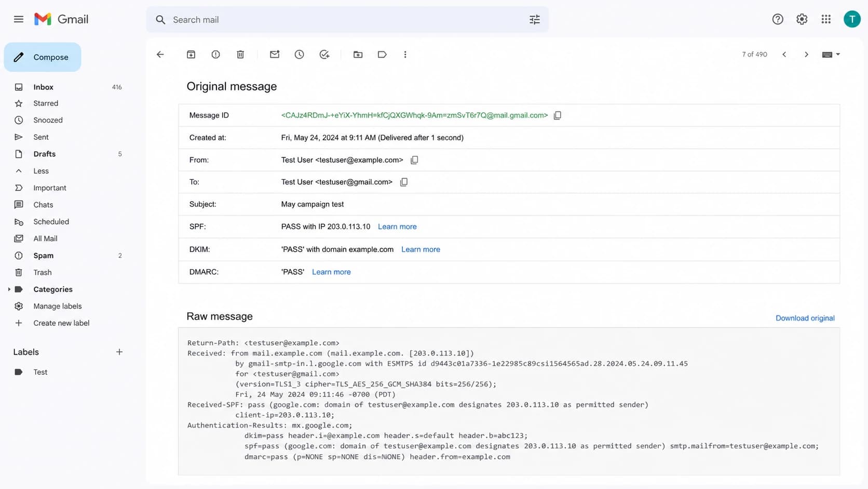Click 'PASS with IP 203.0.113.10' text
The image size is (868, 489).
tap(325, 227)
